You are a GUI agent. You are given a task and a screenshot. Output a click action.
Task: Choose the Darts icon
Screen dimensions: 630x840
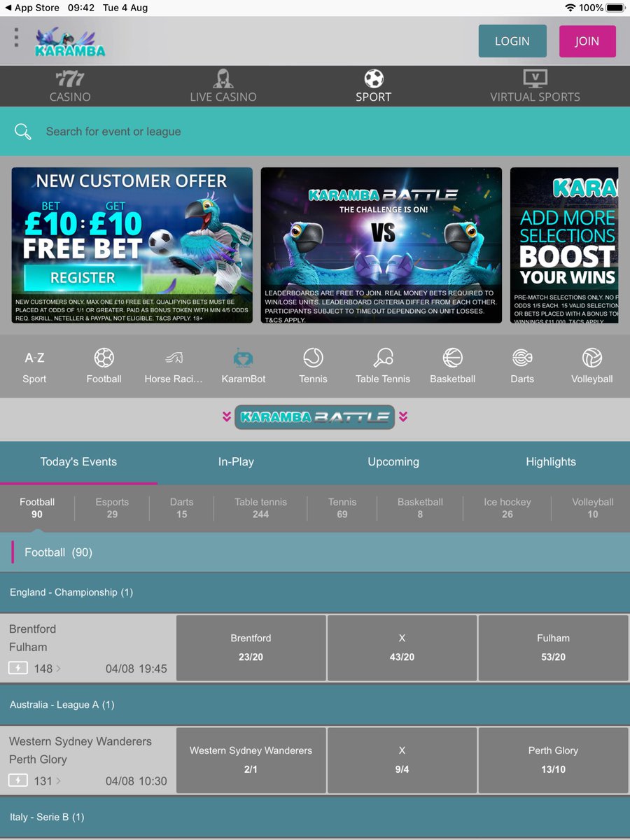(522, 367)
